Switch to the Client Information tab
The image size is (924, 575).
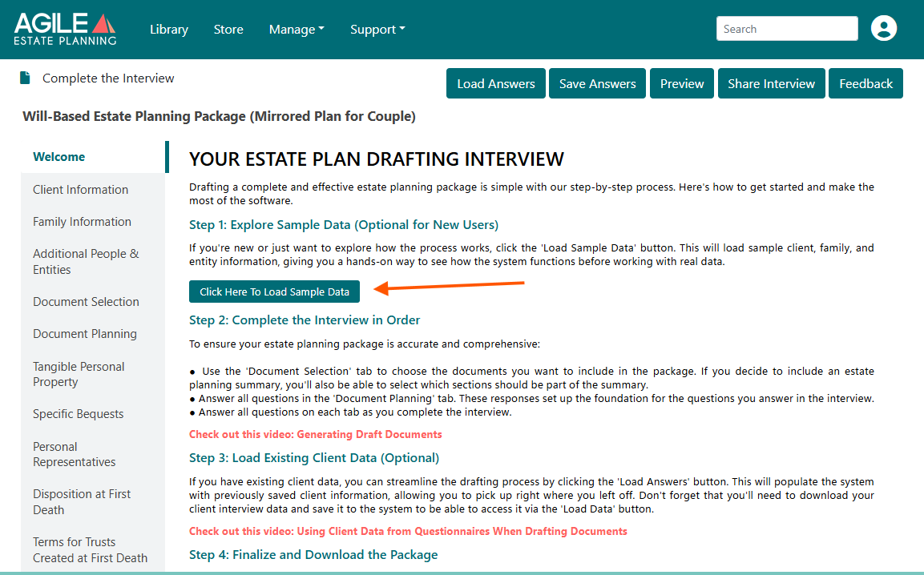click(93, 190)
